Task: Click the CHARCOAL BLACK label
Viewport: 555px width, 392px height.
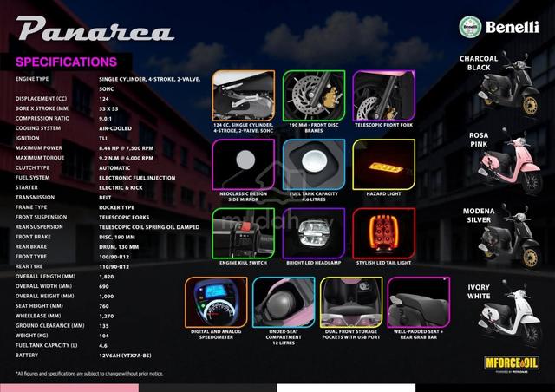Action: [x=479, y=63]
